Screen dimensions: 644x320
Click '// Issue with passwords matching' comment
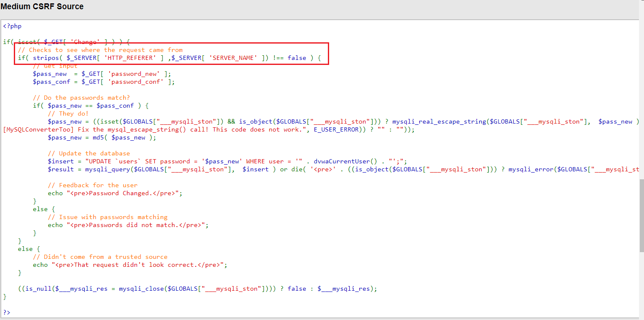point(108,217)
